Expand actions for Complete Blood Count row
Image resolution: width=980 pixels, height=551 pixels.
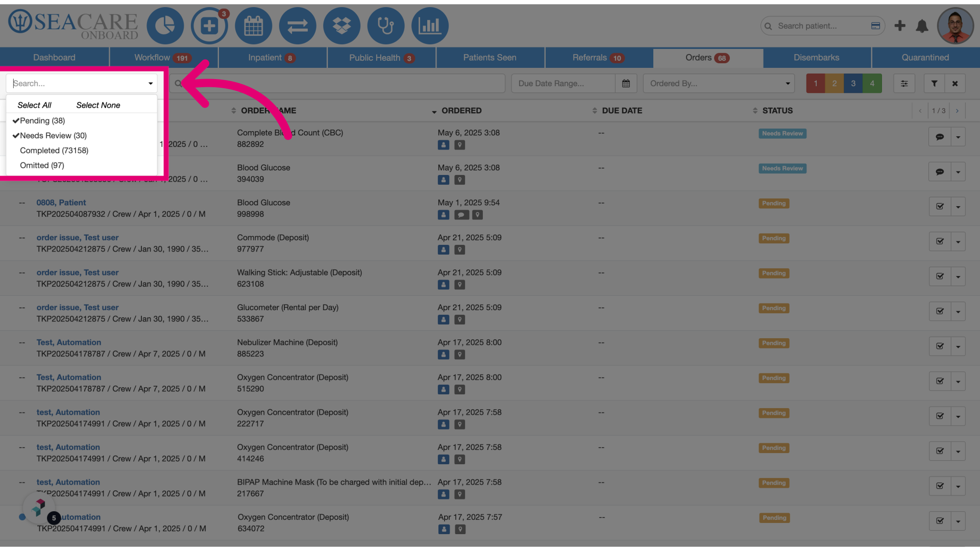[958, 137]
